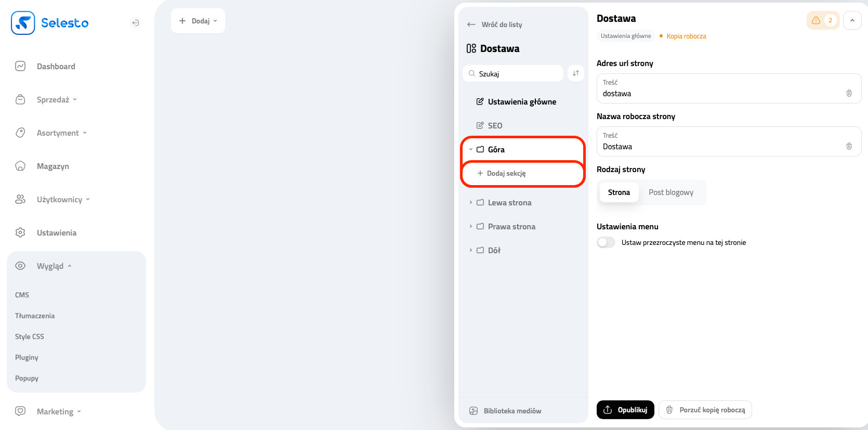The height and width of the screenshot is (430, 868).
Task: Toggle transparent menu on this page
Action: 606,242
